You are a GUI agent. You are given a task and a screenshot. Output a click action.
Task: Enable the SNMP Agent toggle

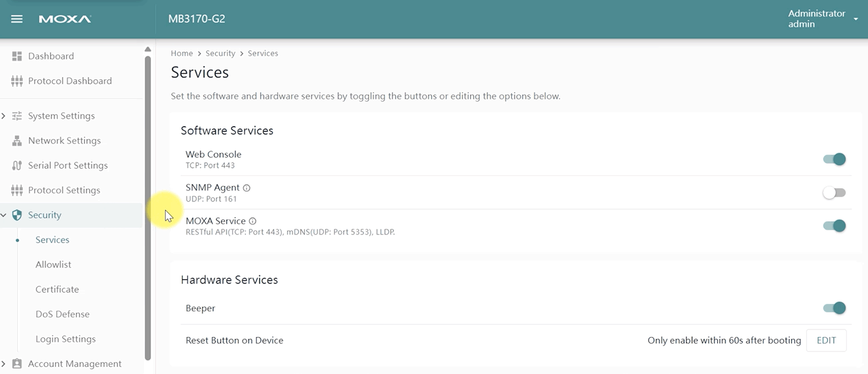pos(834,193)
